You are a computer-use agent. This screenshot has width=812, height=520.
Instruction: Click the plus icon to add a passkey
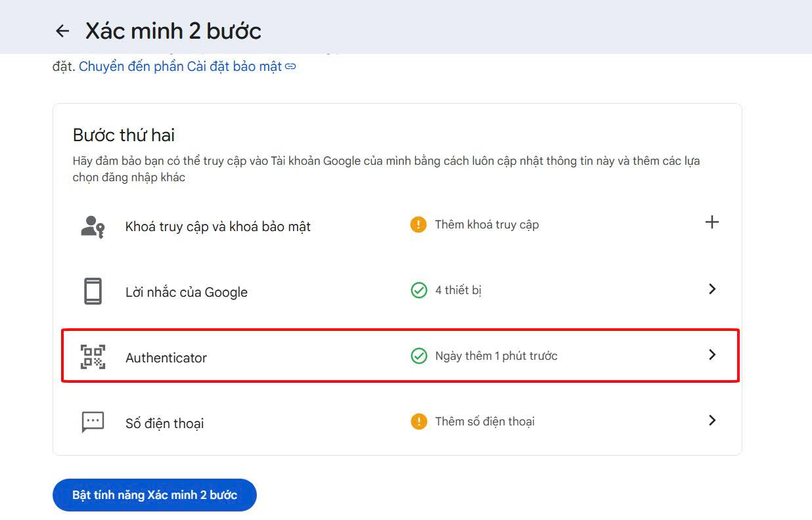click(x=711, y=222)
